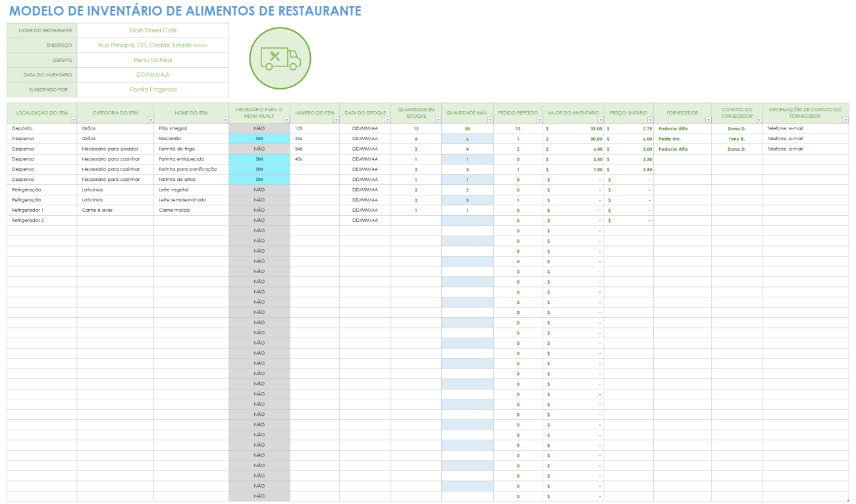Select the Farinha para panificação cell
The width and height of the screenshot is (856, 504).
pos(191,169)
